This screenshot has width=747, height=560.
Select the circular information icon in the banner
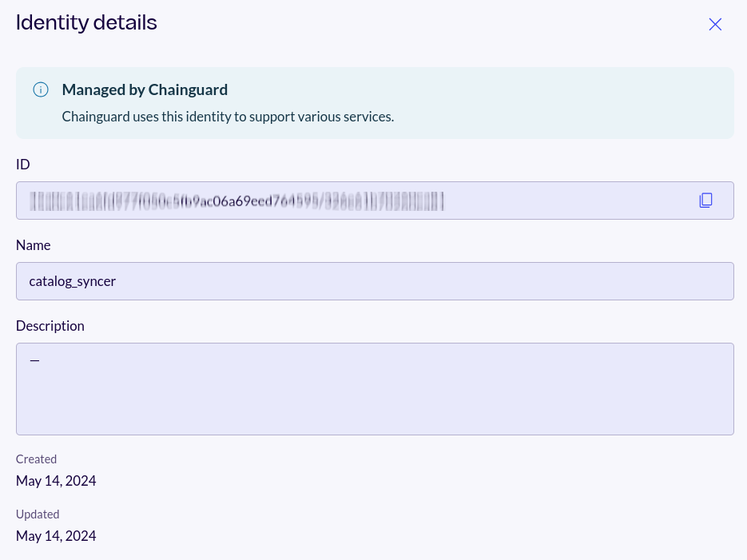pos(41,89)
